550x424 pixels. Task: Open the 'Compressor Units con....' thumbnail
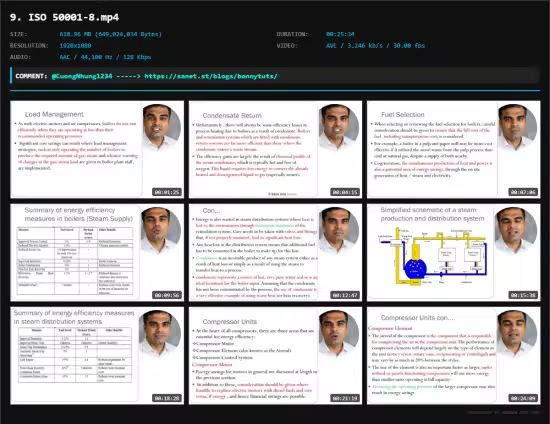pos(454,356)
